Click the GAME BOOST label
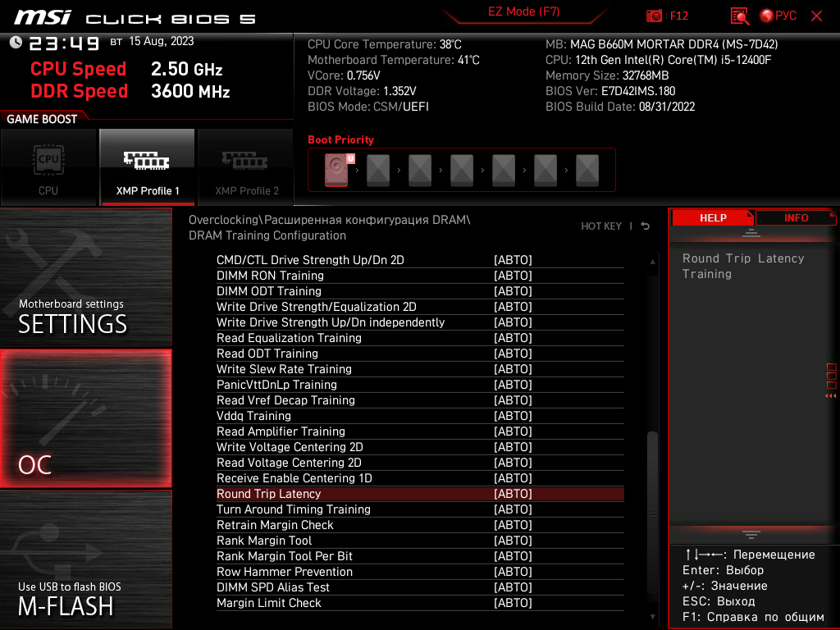Viewport: 840px width, 630px height. coord(42,119)
